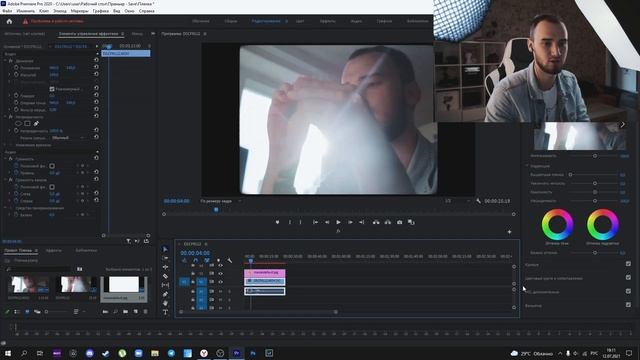Export frame with camera icon
Screen dimensions: 640x360
coord(400,222)
